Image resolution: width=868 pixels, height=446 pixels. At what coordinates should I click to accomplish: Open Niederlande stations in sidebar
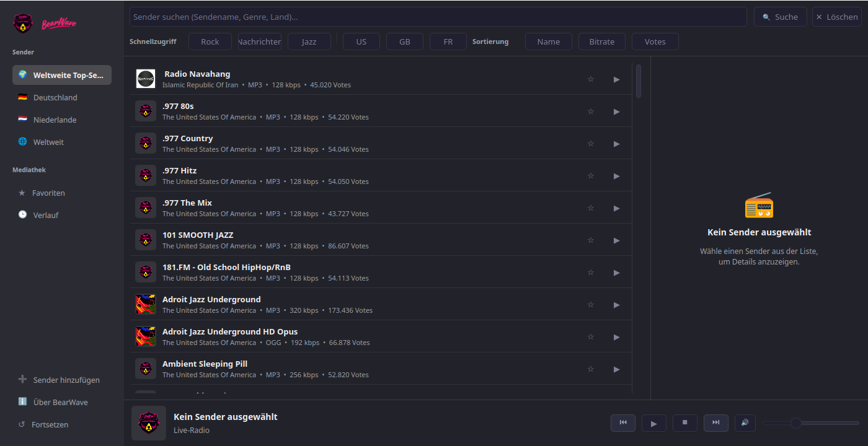point(62,120)
